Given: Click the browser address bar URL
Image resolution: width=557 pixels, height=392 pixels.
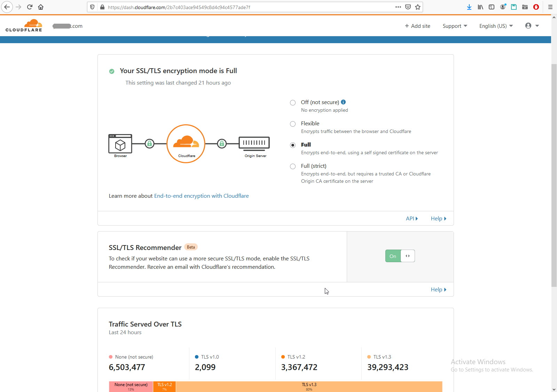Looking at the screenshot, I should pyautogui.click(x=209, y=7).
